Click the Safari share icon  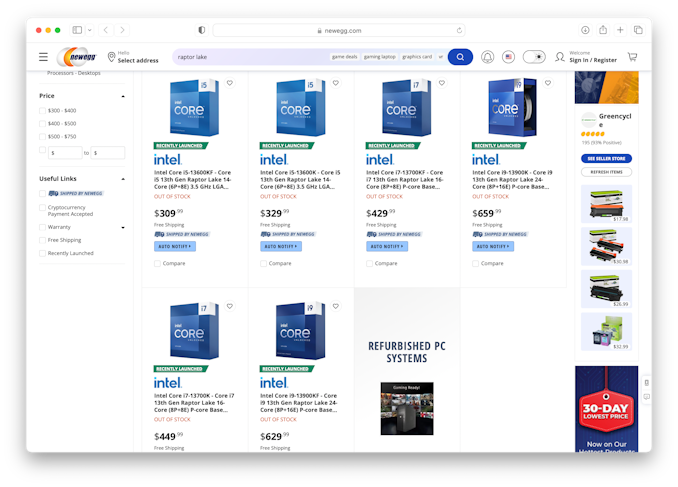coord(603,29)
